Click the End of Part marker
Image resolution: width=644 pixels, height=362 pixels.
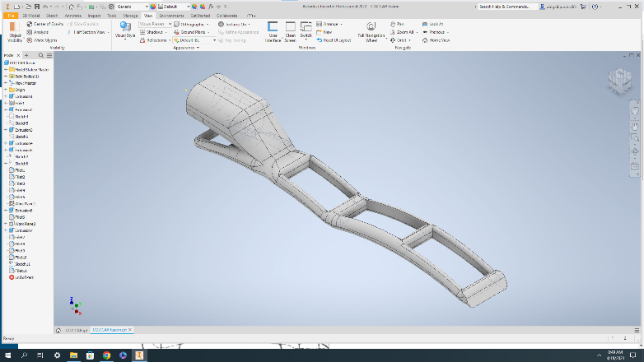(x=21, y=277)
